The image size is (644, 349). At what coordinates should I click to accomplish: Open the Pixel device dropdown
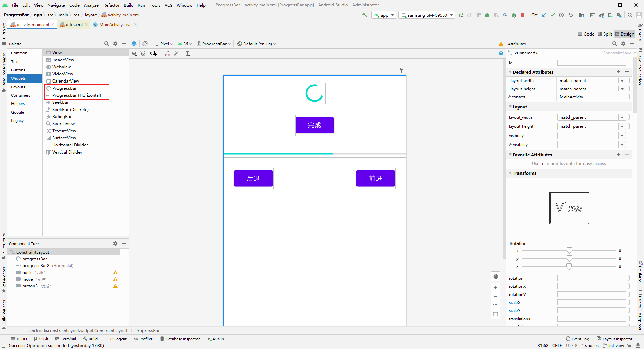(x=164, y=44)
